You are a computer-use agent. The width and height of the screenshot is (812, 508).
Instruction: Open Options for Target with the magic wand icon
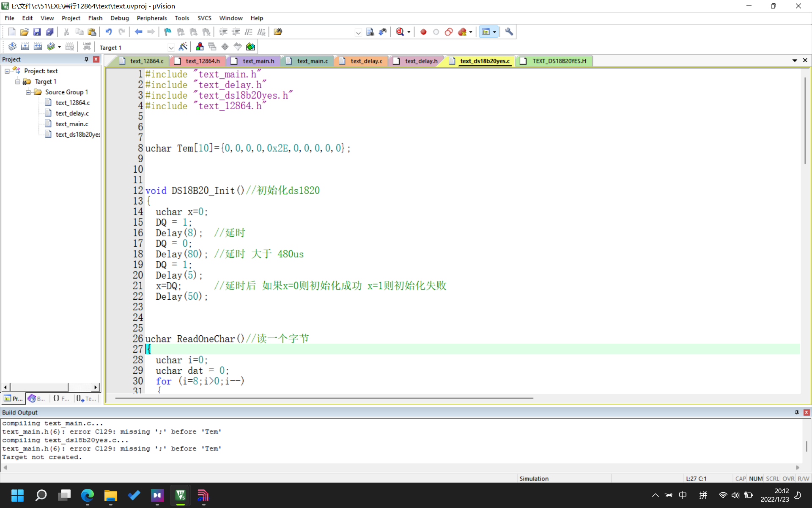[x=183, y=47]
